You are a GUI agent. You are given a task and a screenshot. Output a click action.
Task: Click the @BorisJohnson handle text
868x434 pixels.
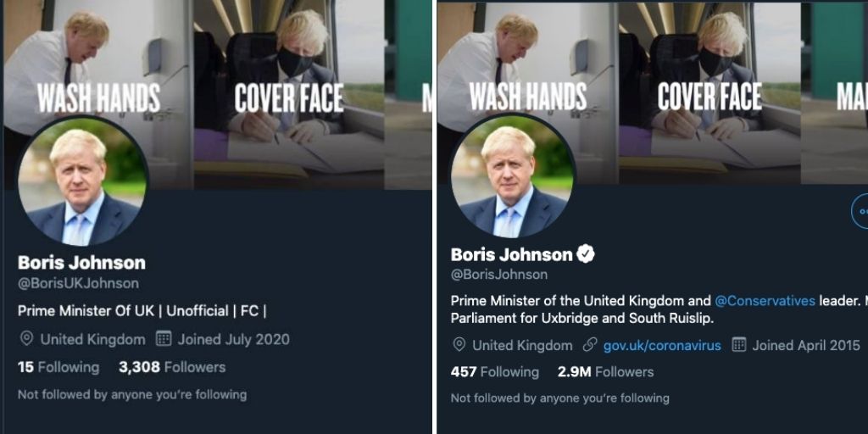click(x=498, y=275)
